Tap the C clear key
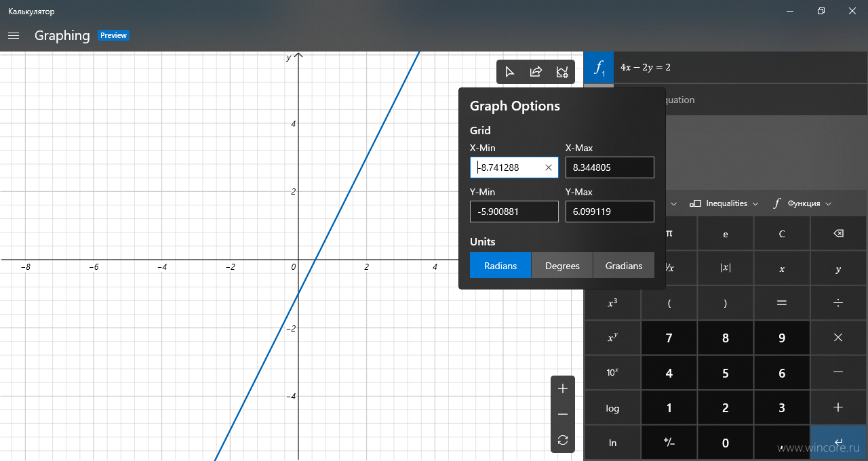 782,233
